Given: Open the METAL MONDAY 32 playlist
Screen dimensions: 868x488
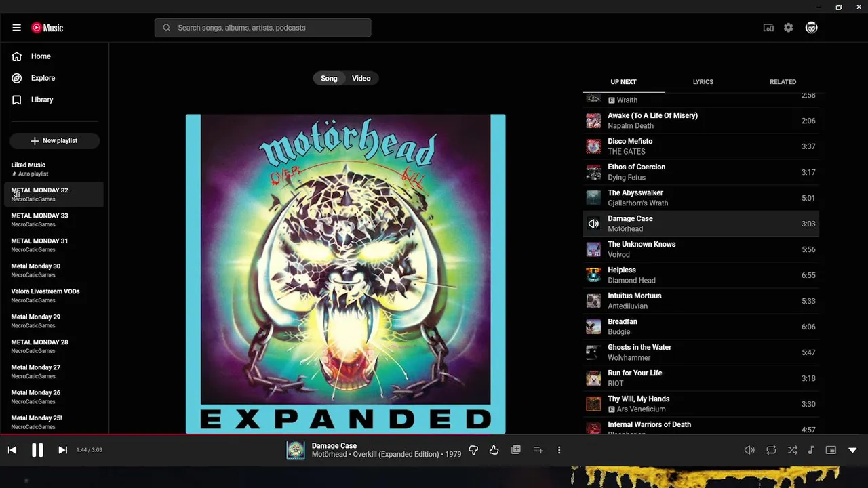Looking at the screenshot, I should pos(54,195).
